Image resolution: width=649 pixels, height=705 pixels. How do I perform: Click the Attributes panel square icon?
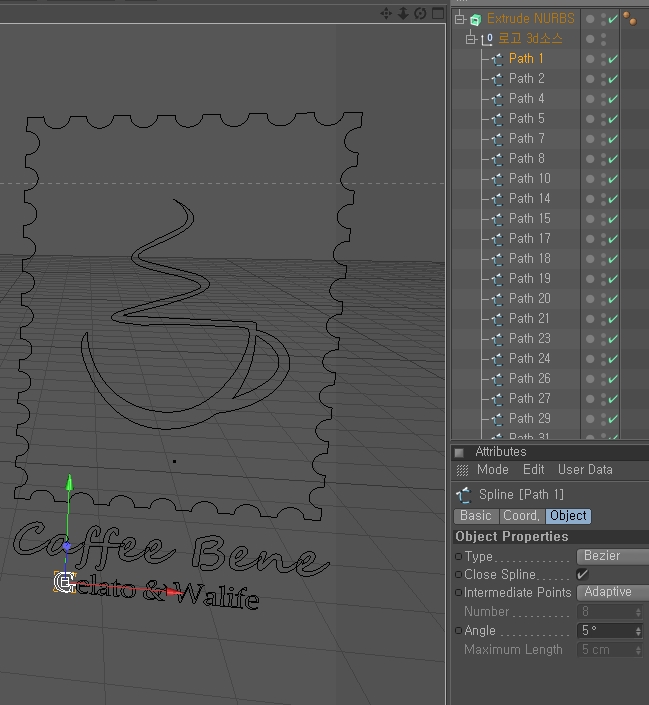(x=459, y=453)
